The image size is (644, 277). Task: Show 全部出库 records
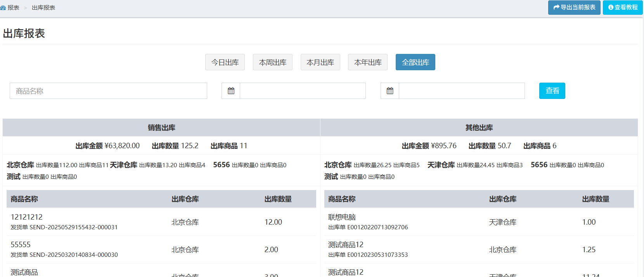[415, 62]
